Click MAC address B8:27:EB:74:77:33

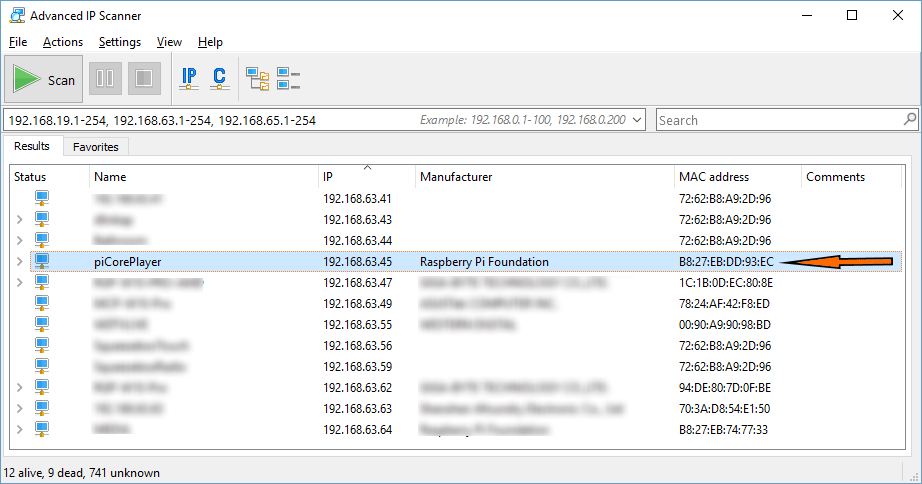[723, 430]
